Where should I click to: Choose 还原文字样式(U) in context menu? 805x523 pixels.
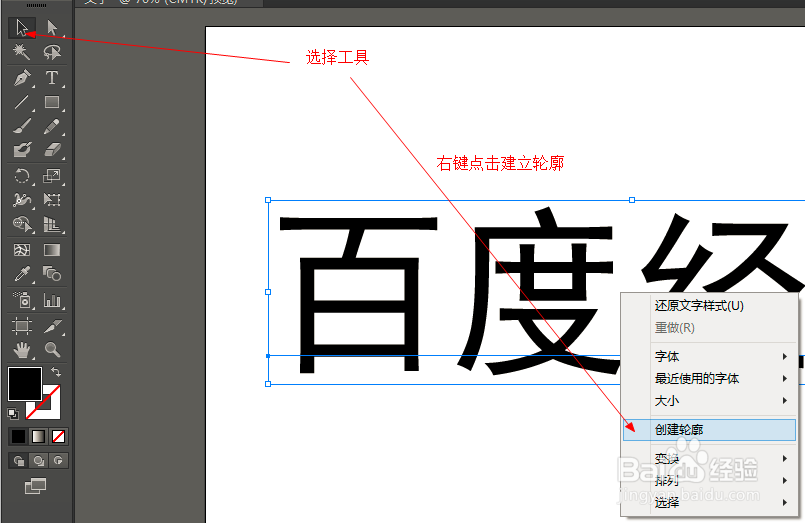point(709,306)
